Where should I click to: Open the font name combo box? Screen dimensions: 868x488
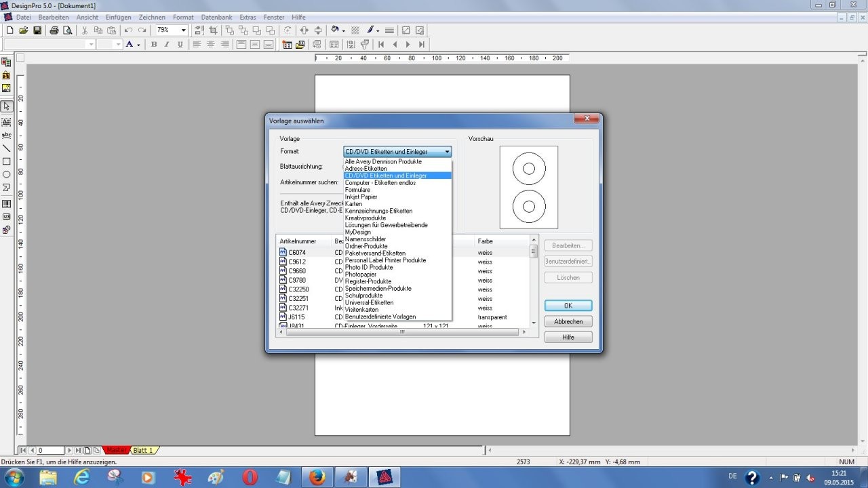tap(50, 45)
